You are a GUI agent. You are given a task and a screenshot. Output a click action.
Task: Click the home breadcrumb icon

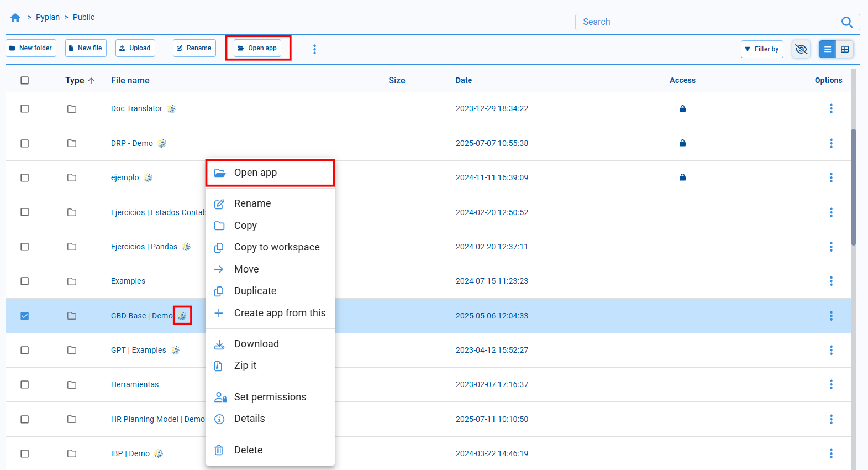[x=15, y=18]
